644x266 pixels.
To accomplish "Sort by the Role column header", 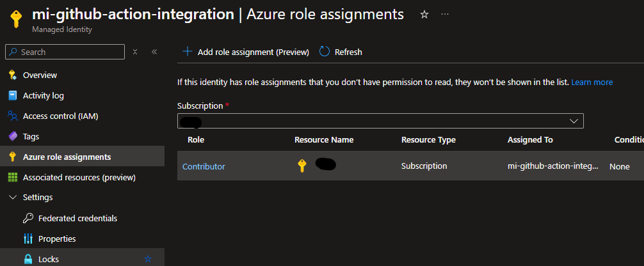I will tap(196, 140).
